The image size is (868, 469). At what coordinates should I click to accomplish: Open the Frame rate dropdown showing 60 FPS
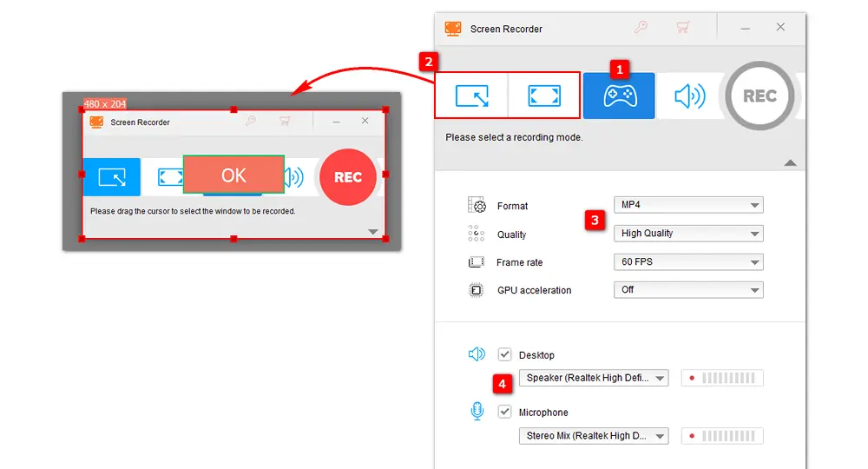tap(688, 262)
